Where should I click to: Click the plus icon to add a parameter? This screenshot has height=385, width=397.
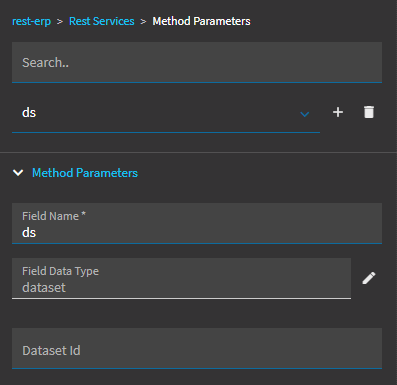[x=338, y=112]
